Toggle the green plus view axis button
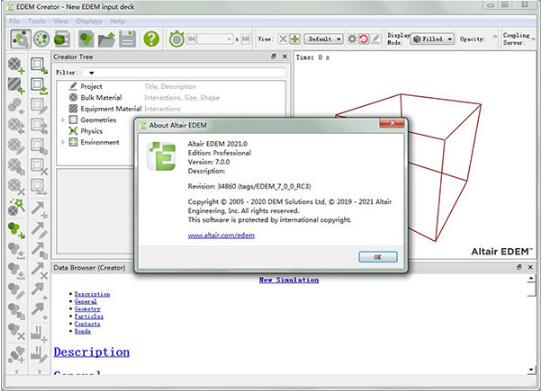Image resolution: width=542 pixels, height=391 pixels. pyautogui.click(x=295, y=39)
